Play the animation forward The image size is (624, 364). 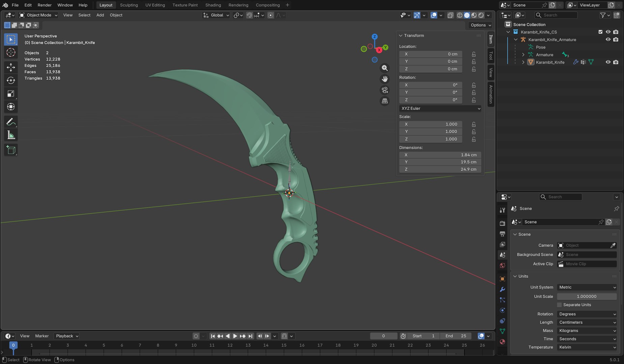235,336
